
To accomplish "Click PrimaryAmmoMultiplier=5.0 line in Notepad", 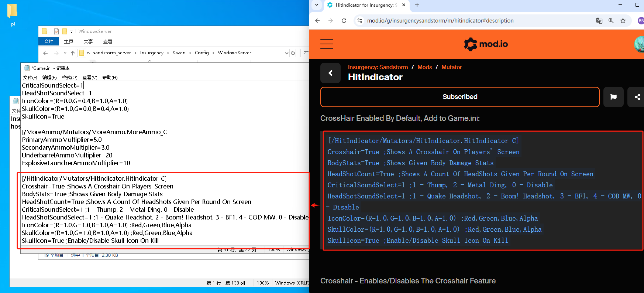I will coord(62,140).
